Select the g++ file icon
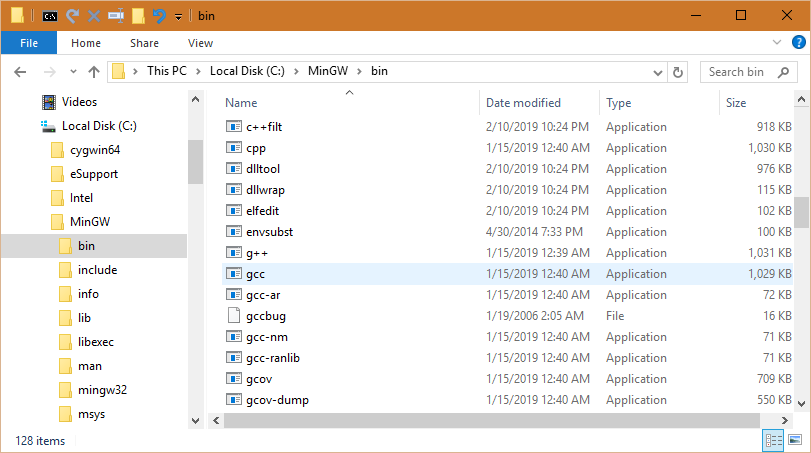The width and height of the screenshot is (811, 453). 234,253
